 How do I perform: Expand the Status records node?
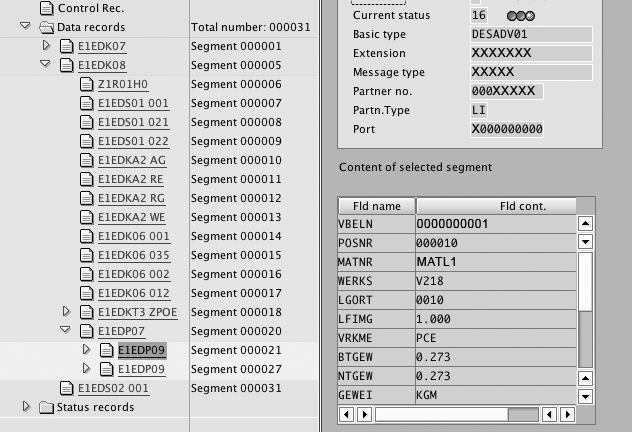click(27, 406)
